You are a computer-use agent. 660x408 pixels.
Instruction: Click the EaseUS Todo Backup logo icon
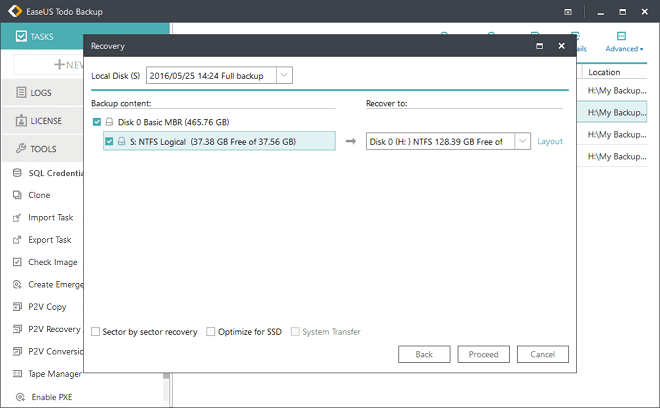(15, 11)
